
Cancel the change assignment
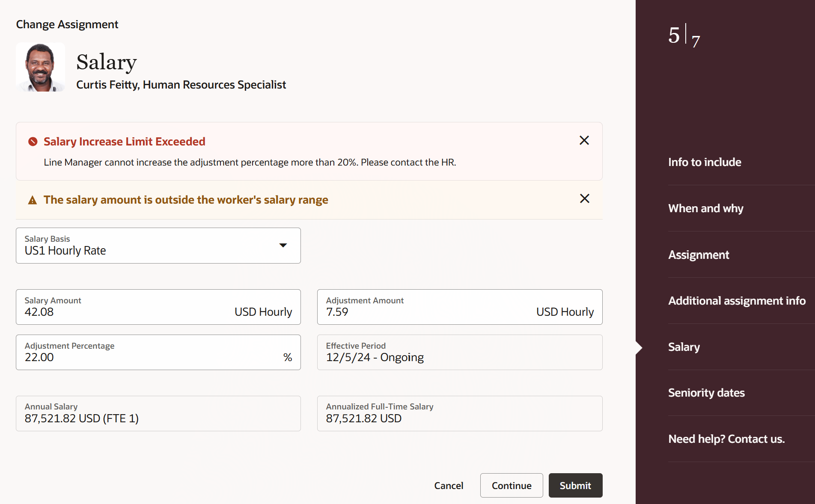pyautogui.click(x=449, y=486)
